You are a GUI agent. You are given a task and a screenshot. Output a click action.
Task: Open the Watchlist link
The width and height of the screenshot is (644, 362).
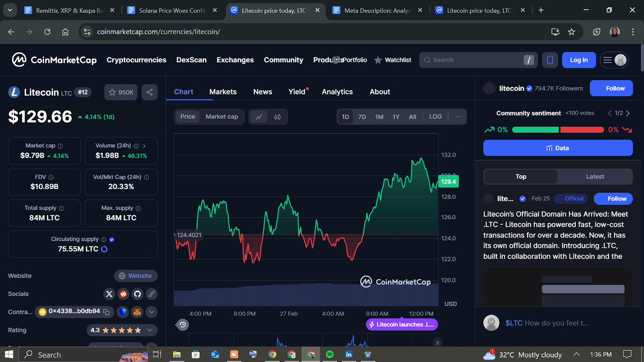point(393,60)
